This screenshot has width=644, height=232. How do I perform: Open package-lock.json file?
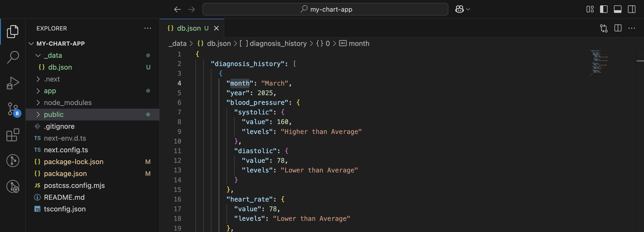click(x=93, y=162)
